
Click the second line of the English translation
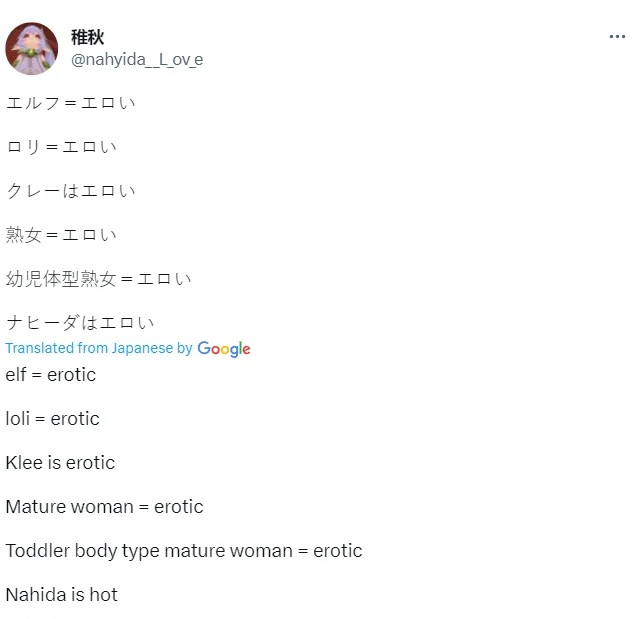pyautogui.click(x=53, y=419)
